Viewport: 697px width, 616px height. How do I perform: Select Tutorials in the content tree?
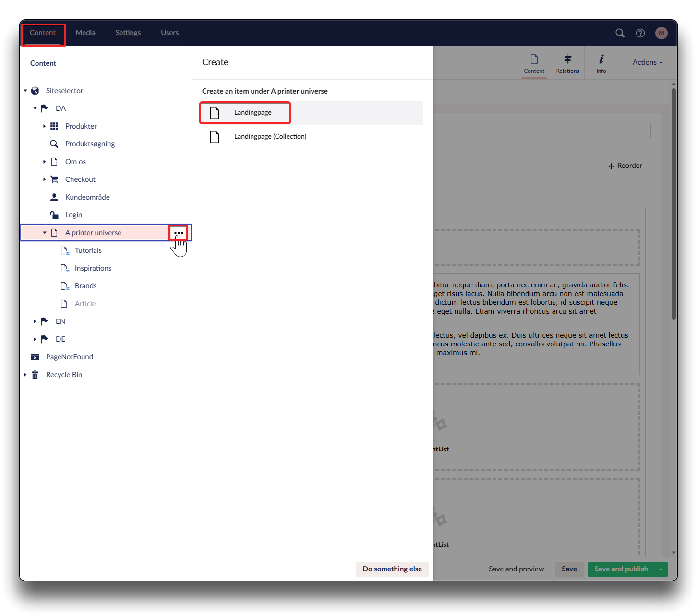point(88,250)
